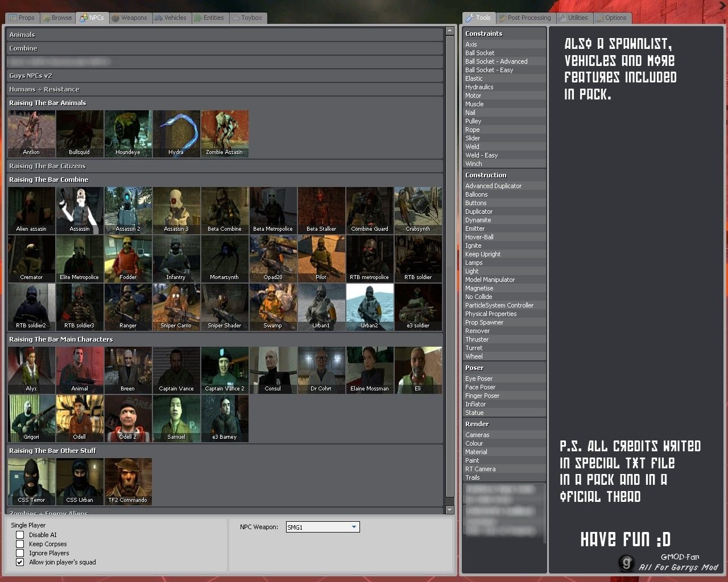The height and width of the screenshot is (582, 728).
Task: Spawn the CSS Terror NPC icon
Action: [31, 481]
